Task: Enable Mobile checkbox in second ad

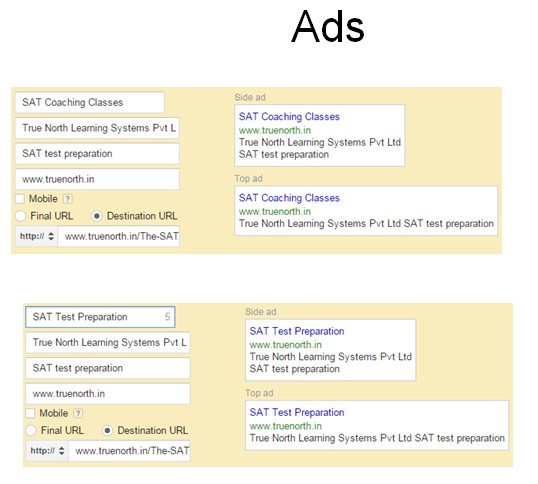Action: 30,413
